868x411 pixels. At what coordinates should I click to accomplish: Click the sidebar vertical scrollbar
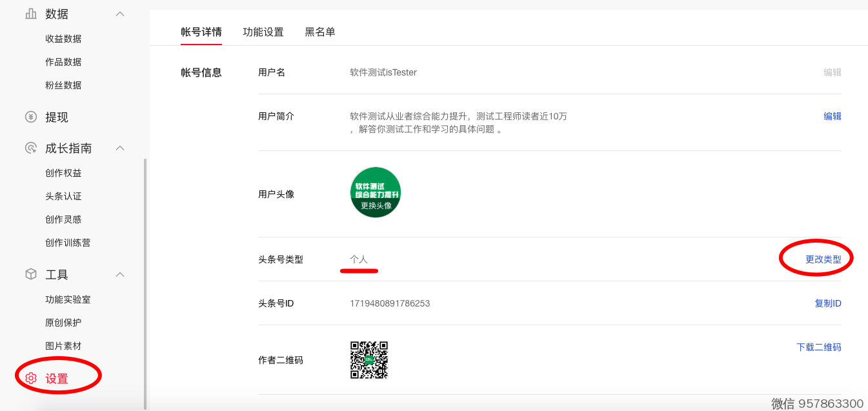coord(145,284)
